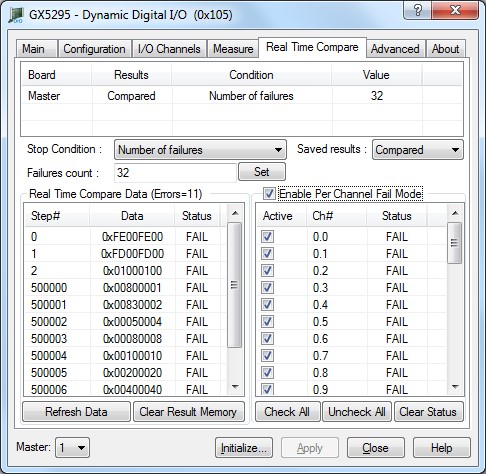This screenshot has height=474, width=486.
Task: Select the Real Time Compare tab
Action: [x=312, y=47]
